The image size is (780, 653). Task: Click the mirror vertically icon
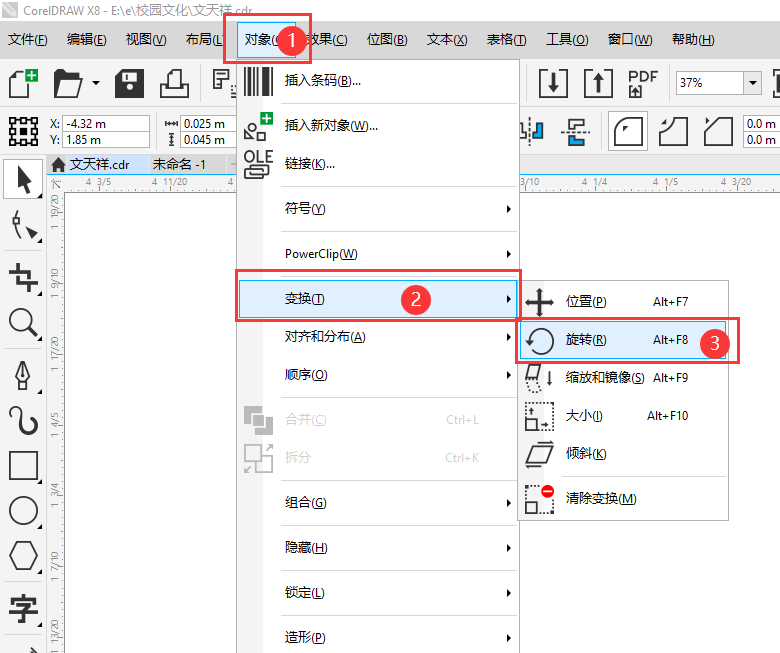(x=576, y=131)
